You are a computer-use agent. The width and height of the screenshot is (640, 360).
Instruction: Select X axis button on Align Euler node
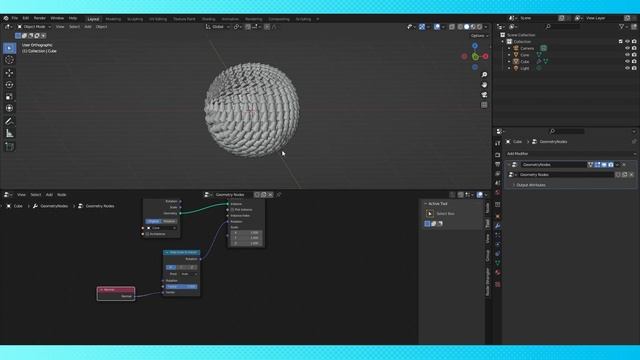tap(171, 268)
